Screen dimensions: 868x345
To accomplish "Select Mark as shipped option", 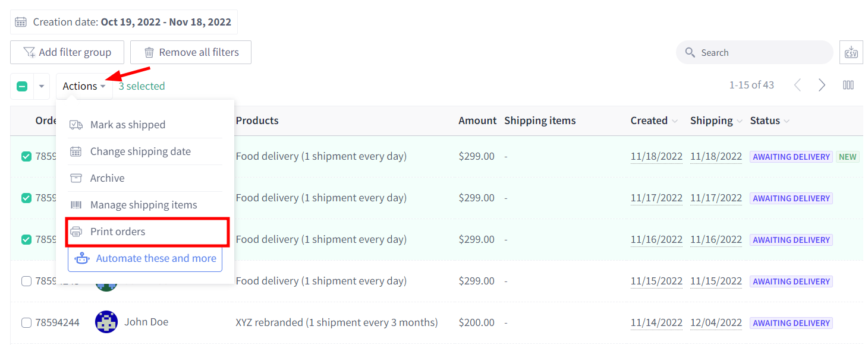I will click(145, 125).
